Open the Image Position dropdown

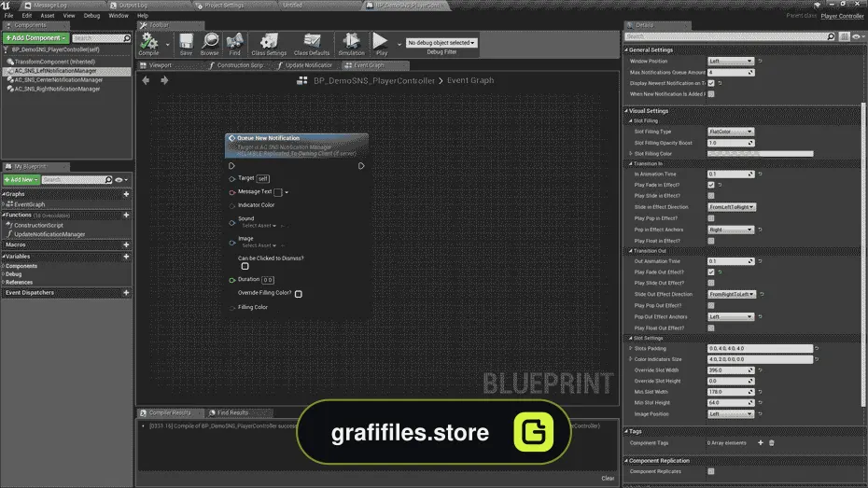point(731,414)
